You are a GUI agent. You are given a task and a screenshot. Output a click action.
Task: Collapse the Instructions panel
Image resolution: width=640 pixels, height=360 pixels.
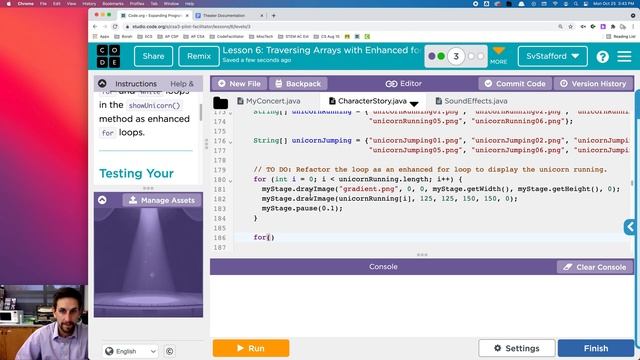click(102, 83)
